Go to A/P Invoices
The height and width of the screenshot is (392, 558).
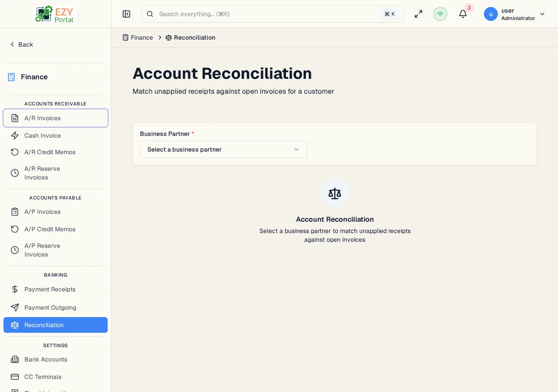tap(55, 212)
